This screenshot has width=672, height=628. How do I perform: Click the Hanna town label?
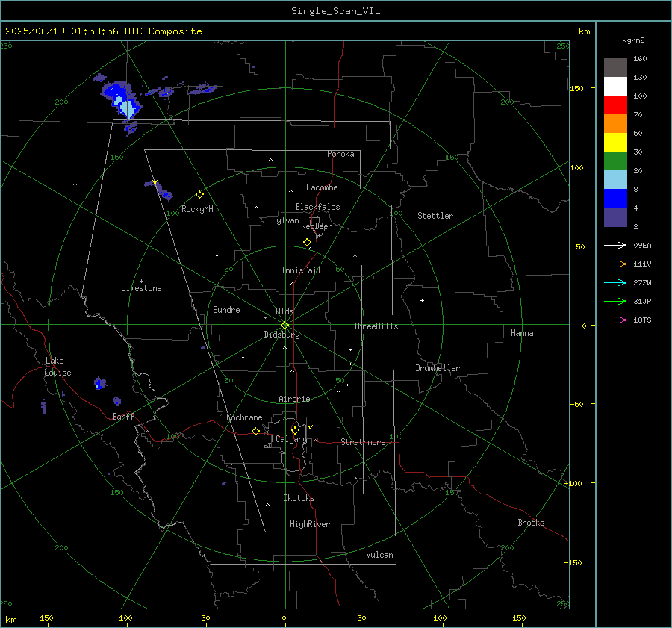click(x=522, y=333)
